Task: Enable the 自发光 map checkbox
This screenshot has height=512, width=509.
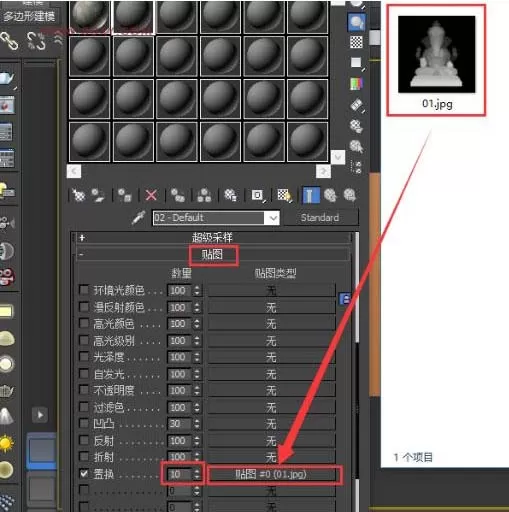Action: point(84,373)
